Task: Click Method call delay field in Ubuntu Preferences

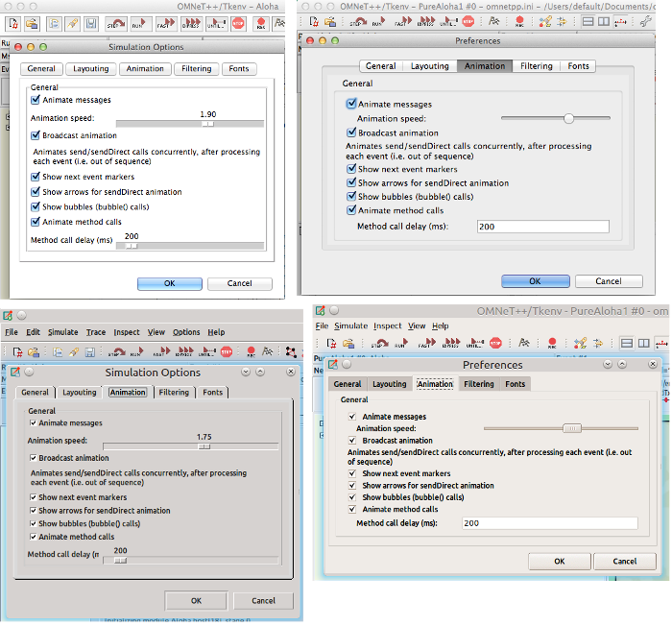Action: click(x=550, y=523)
